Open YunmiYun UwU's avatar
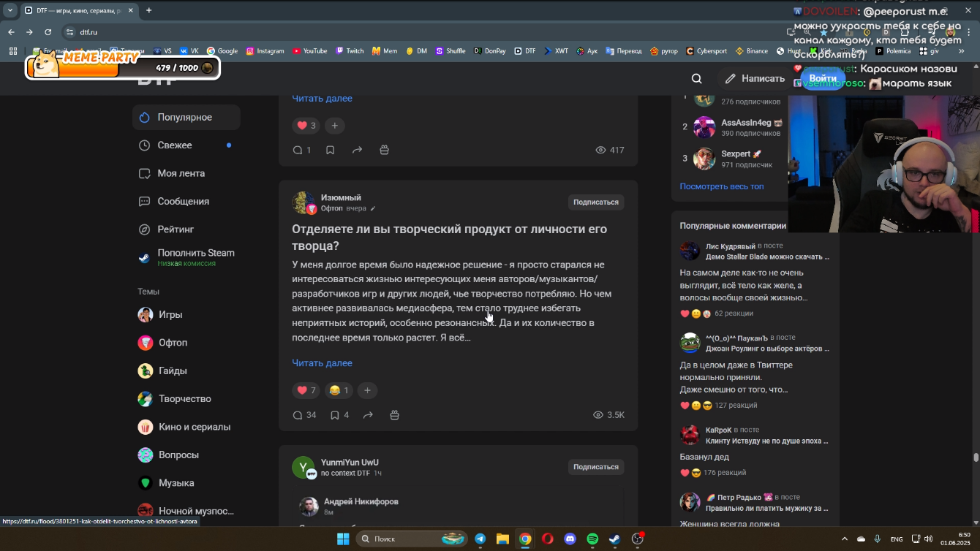The width and height of the screenshot is (980, 551). (x=304, y=468)
